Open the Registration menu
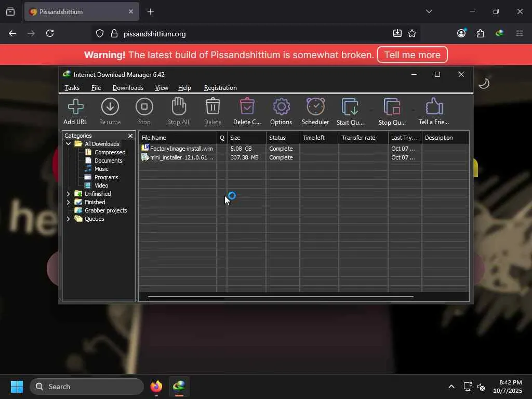The height and width of the screenshot is (399, 532). coord(220,88)
